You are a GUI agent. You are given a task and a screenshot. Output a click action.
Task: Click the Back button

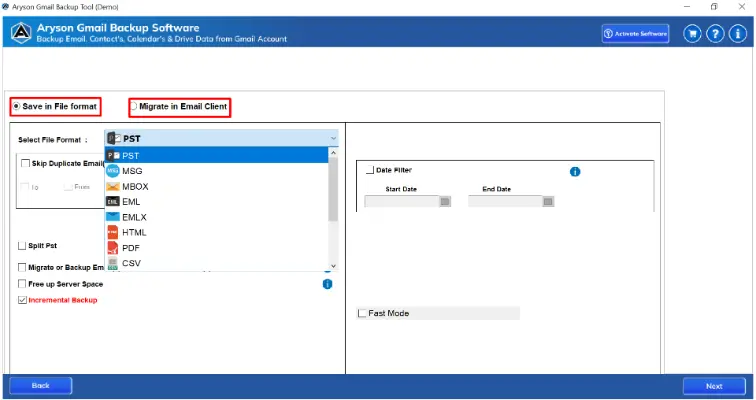[40, 386]
